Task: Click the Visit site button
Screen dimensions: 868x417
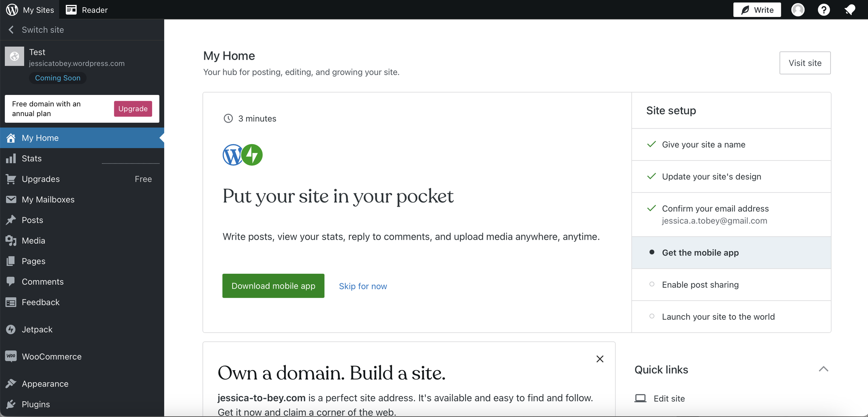Action: (x=805, y=63)
